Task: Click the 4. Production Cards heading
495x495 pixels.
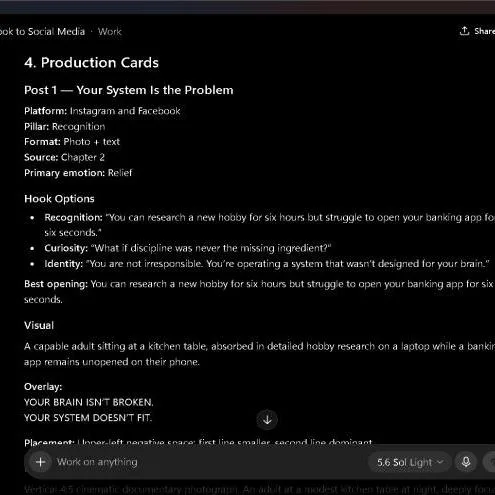Action: coord(91,63)
